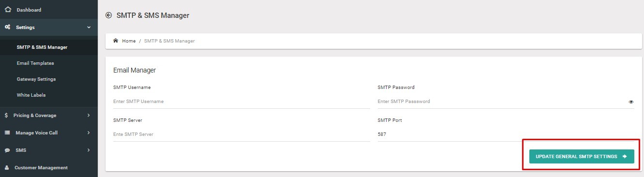Click into the SMTP Server field
This screenshot has height=177, width=644.
tap(241, 134)
